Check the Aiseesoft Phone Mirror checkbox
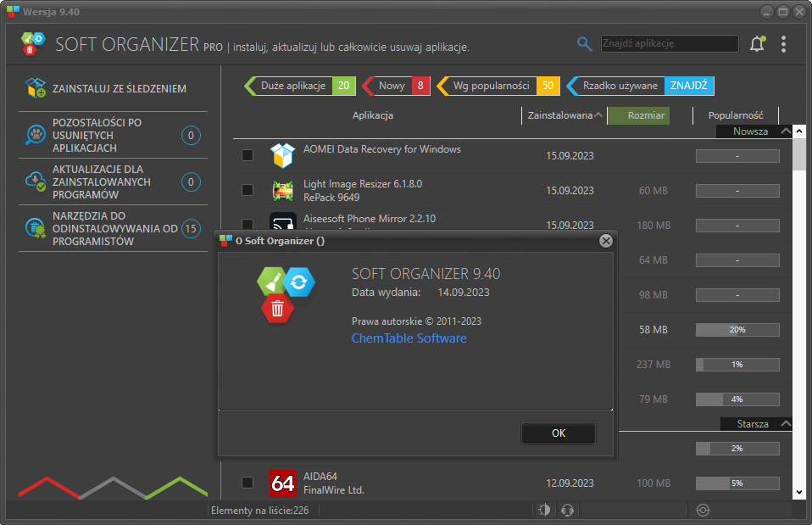The width and height of the screenshot is (812, 525). click(x=247, y=224)
